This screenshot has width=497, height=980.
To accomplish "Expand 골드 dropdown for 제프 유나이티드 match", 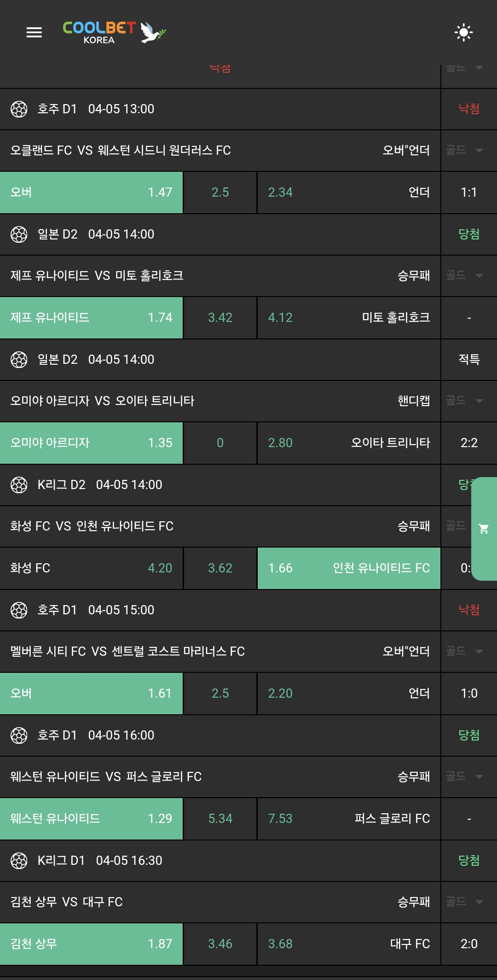I will click(465, 275).
